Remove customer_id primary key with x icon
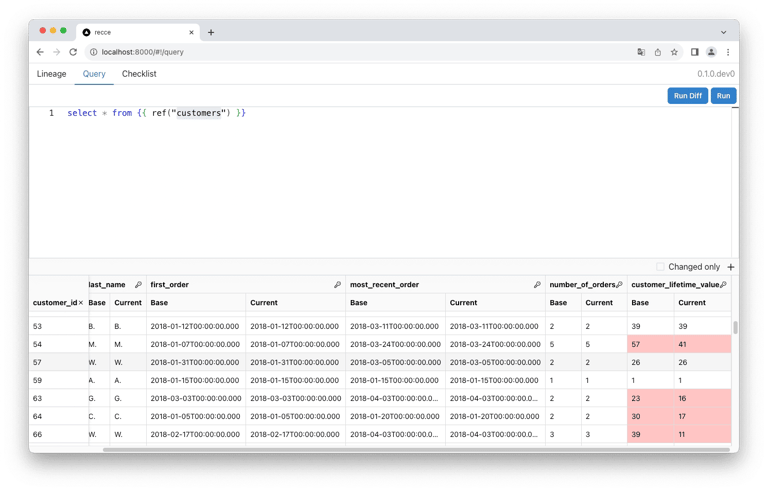 click(81, 303)
